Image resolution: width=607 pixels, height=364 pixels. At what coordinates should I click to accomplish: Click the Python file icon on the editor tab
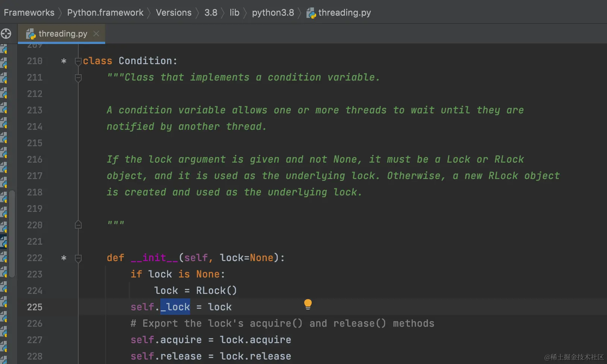point(31,34)
